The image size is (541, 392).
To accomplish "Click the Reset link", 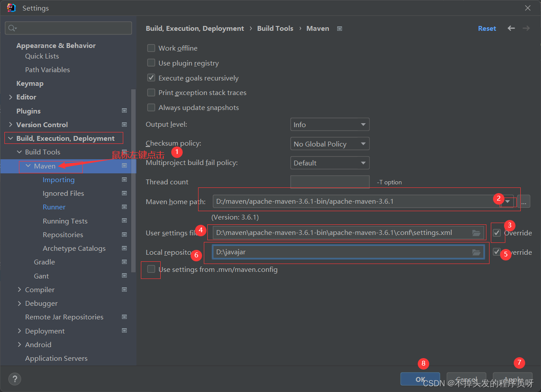I will [x=487, y=28].
